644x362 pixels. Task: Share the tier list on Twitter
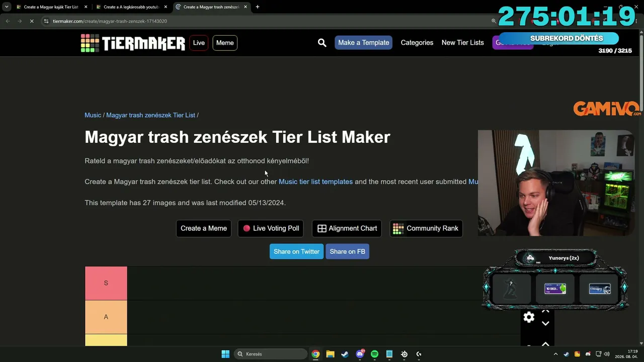pos(297,251)
